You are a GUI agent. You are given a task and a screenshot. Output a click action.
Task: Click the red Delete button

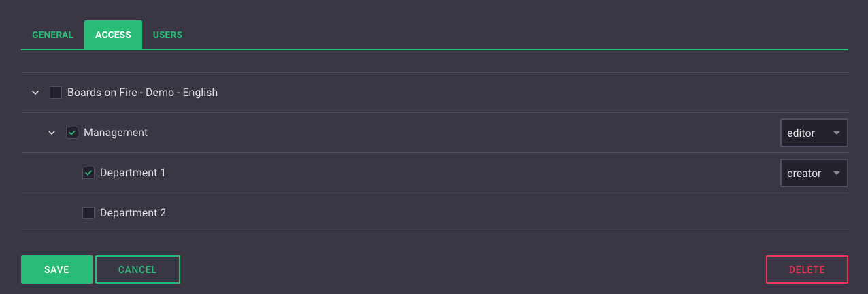tap(807, 269)
